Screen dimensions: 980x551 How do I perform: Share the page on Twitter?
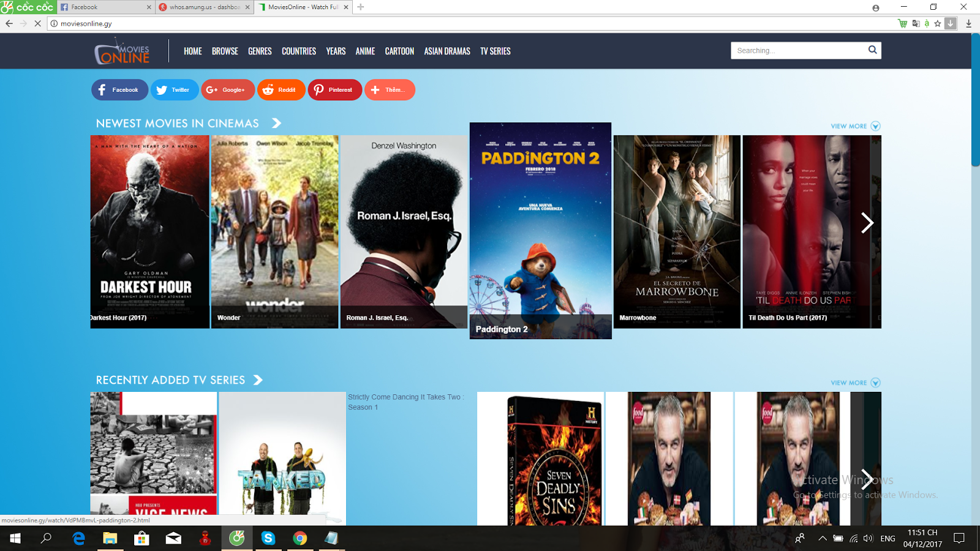175,90
